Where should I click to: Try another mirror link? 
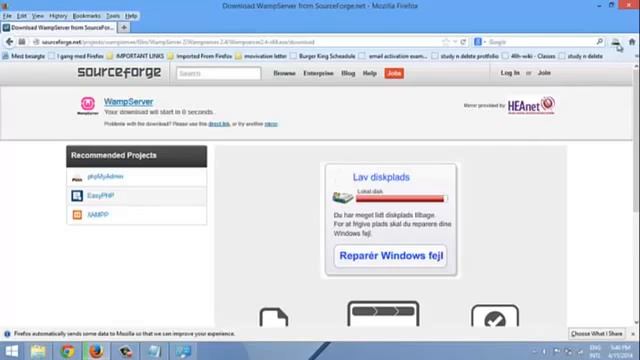point(271,124)
